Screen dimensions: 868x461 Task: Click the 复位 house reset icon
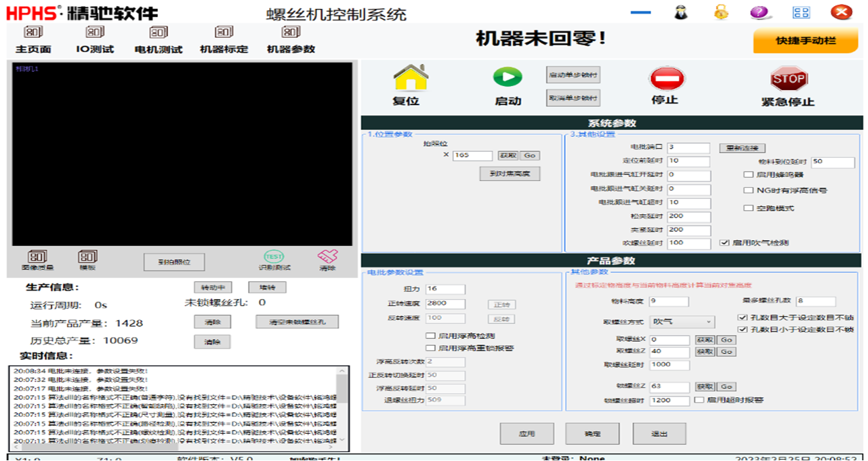[x=410, y=78]
